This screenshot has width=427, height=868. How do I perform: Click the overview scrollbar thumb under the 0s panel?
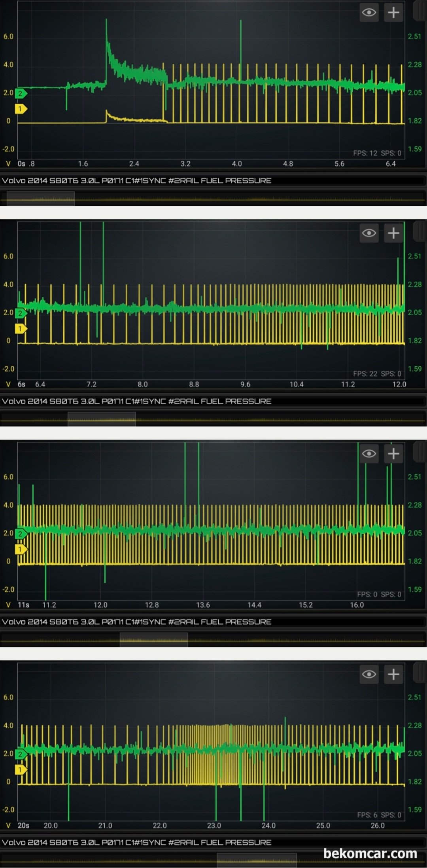pyautogui.click(x=40, y=199)
